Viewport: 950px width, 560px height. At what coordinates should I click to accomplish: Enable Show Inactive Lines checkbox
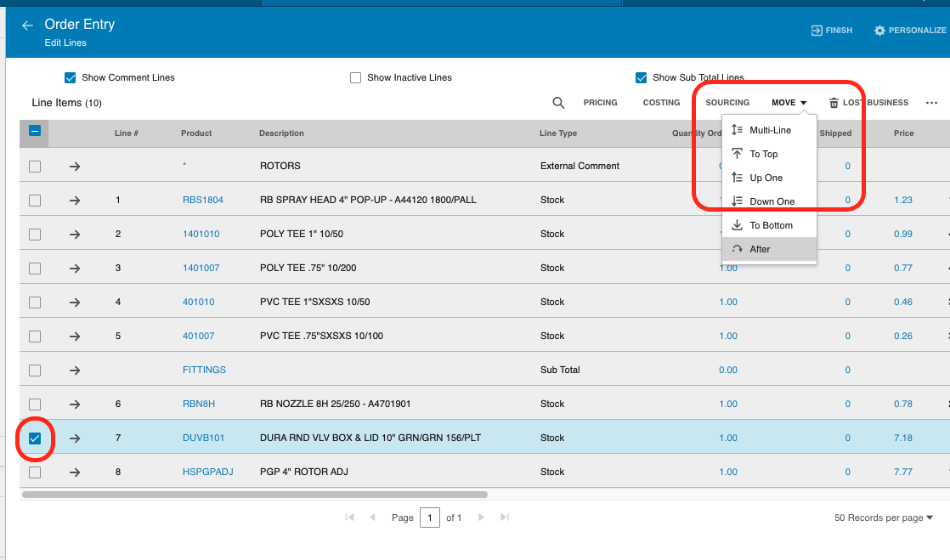(x=356, y=77)
